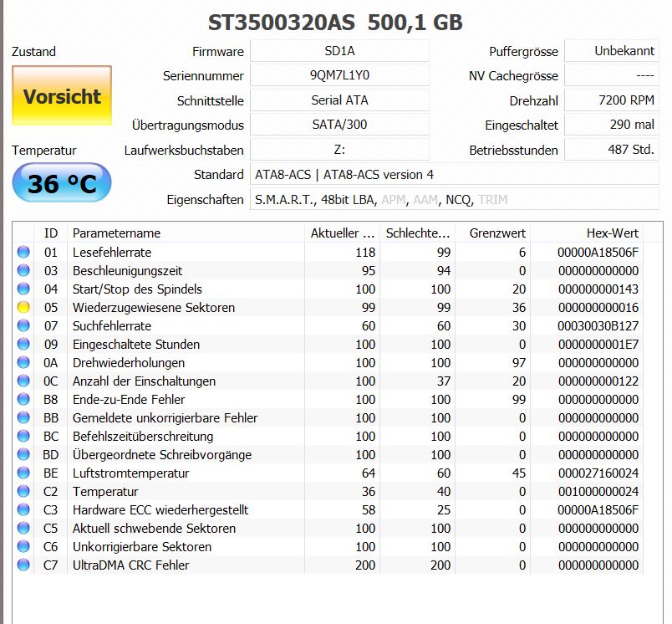Click the status orb for Anzahl der Einschaltungen

coord(23,381)
